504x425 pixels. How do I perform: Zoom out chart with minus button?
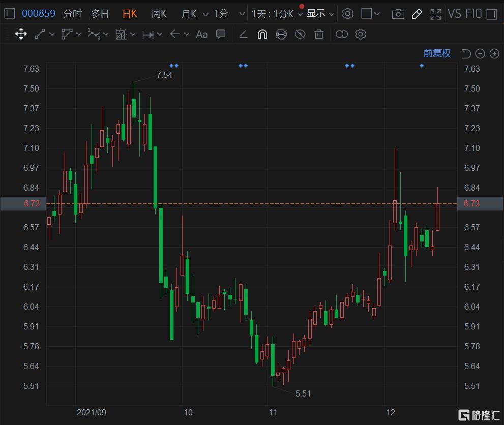pos(480,54)
